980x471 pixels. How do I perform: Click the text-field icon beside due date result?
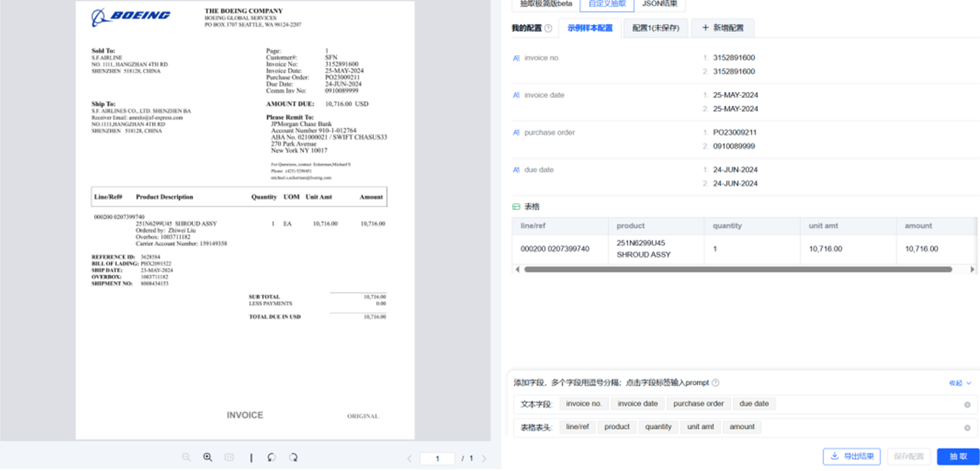pyautogui.click(x=516, y=170)
